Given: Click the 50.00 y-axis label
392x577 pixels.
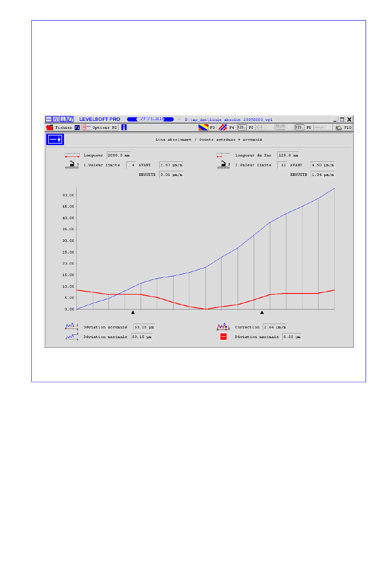Looking at the screenshot, I should click(x=68, y=195).
